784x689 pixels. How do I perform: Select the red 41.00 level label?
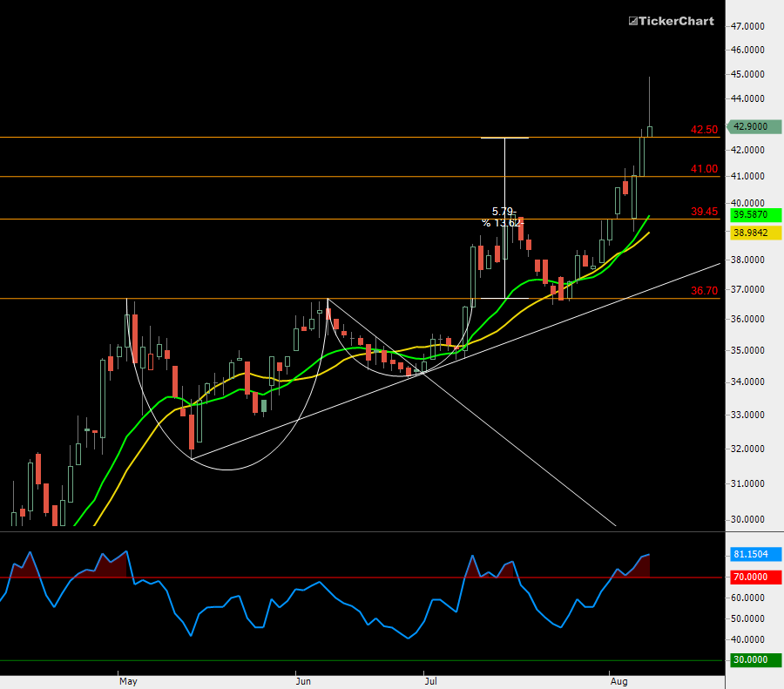pos(704,169)
